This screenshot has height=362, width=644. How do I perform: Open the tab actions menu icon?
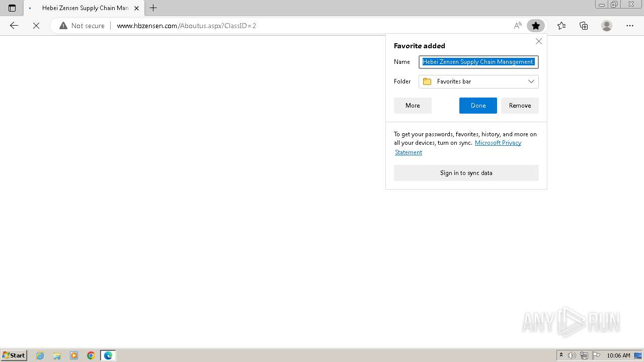[x=12, y=8]
